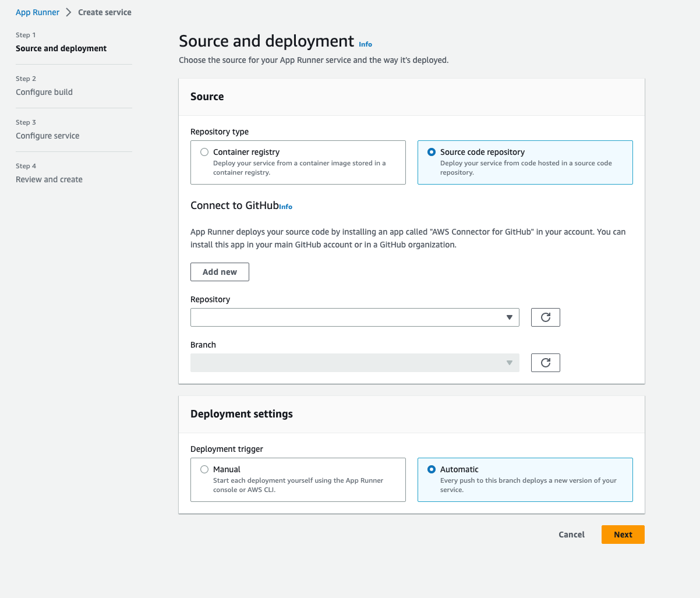Click the Next button
The height and width of the screenshot is (598, 700).
click(x=623, y=534)
